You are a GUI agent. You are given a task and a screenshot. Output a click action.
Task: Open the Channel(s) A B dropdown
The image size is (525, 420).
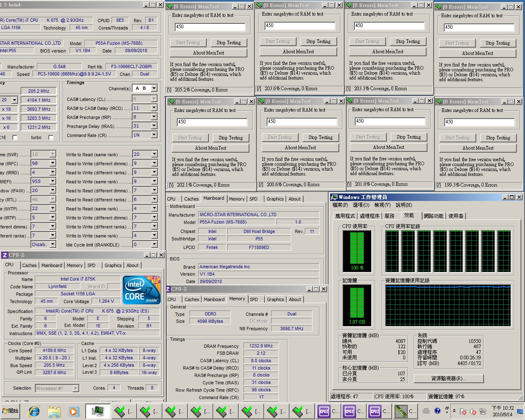154,88
